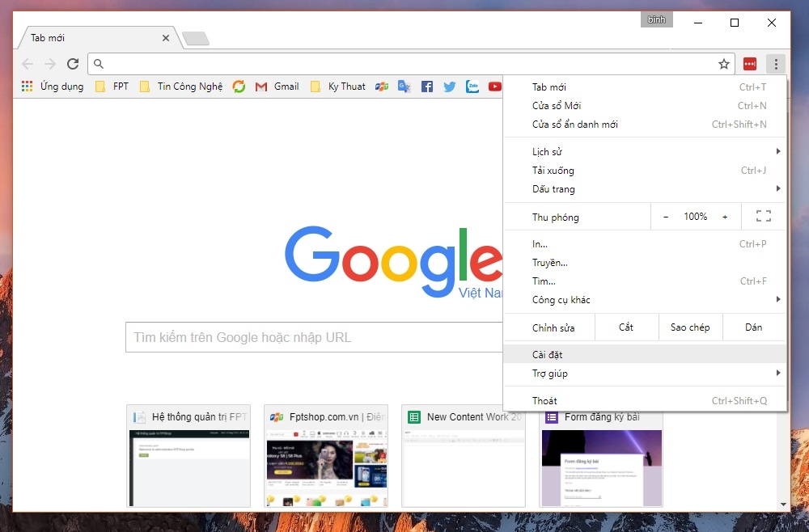Close the Tab mới tab

(166, 38)
